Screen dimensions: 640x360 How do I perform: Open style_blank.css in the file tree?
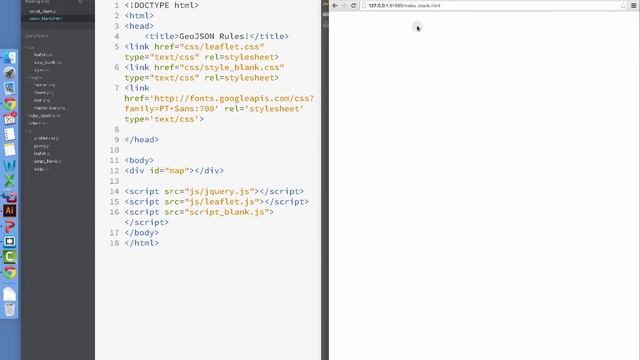pyautogui.click(x=48, y=62)
